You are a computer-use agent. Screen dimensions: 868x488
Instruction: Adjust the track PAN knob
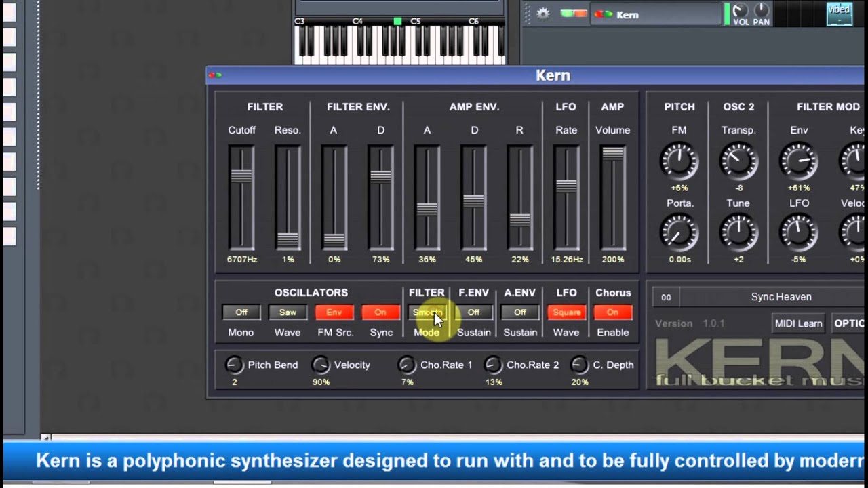point(762,9)
